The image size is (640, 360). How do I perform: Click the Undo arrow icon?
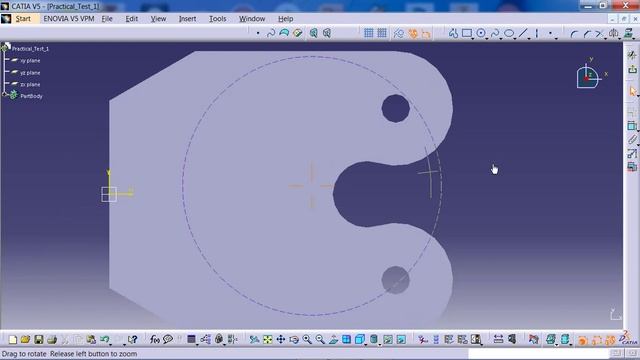pos(104,339)
